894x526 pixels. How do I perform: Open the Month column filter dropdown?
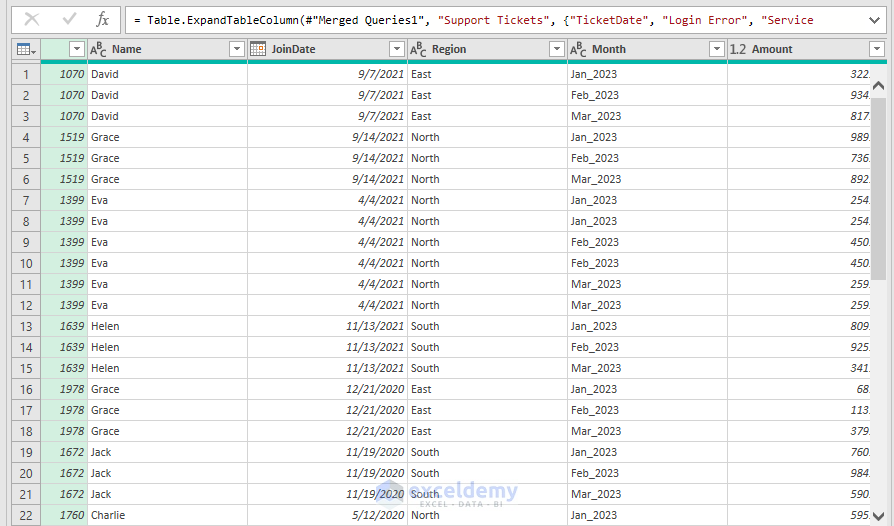click(x=717, y=50)
